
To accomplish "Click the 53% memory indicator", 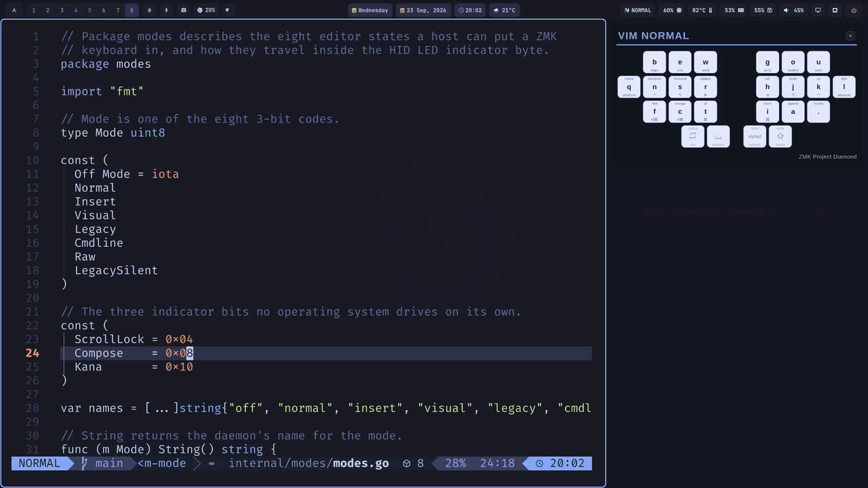I will click(x=734, y=10).
